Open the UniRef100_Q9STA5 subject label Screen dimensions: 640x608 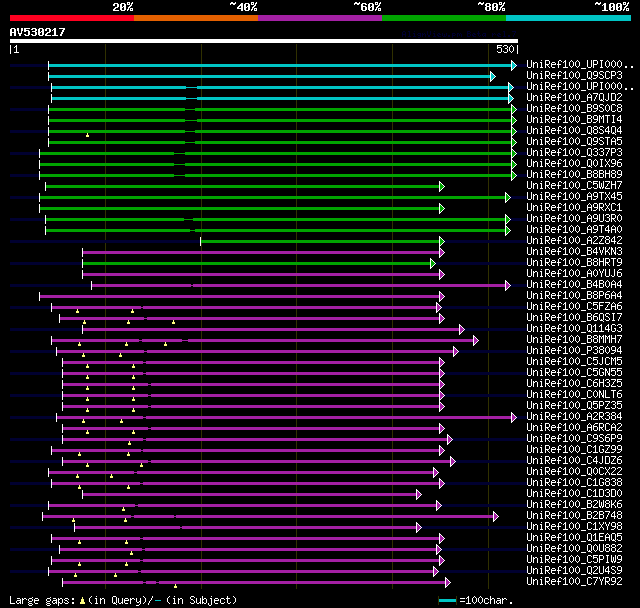[574, 142]
